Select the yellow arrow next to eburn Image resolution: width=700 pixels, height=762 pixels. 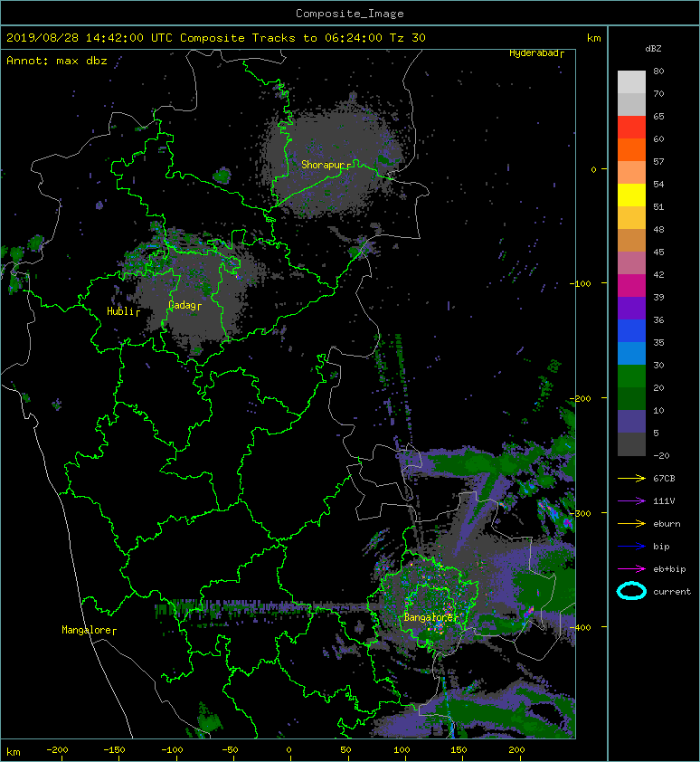coord(631,524)
